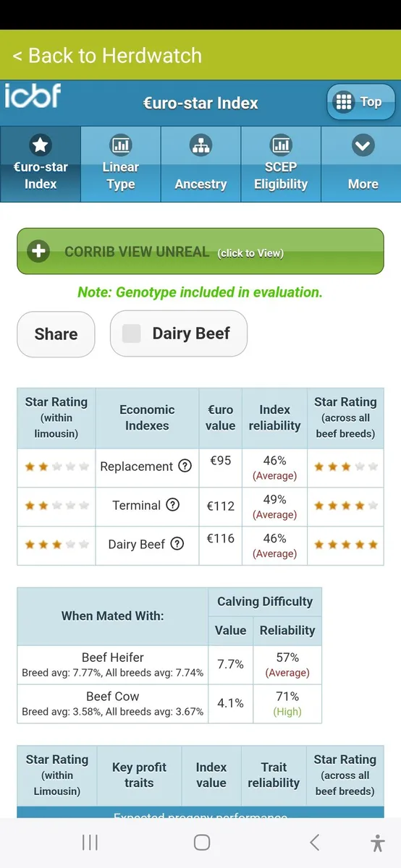This screenshot has height=868, width=401.
Task: Open the Top grid menu
Action: pyautogui.click(x=360, y=102)
